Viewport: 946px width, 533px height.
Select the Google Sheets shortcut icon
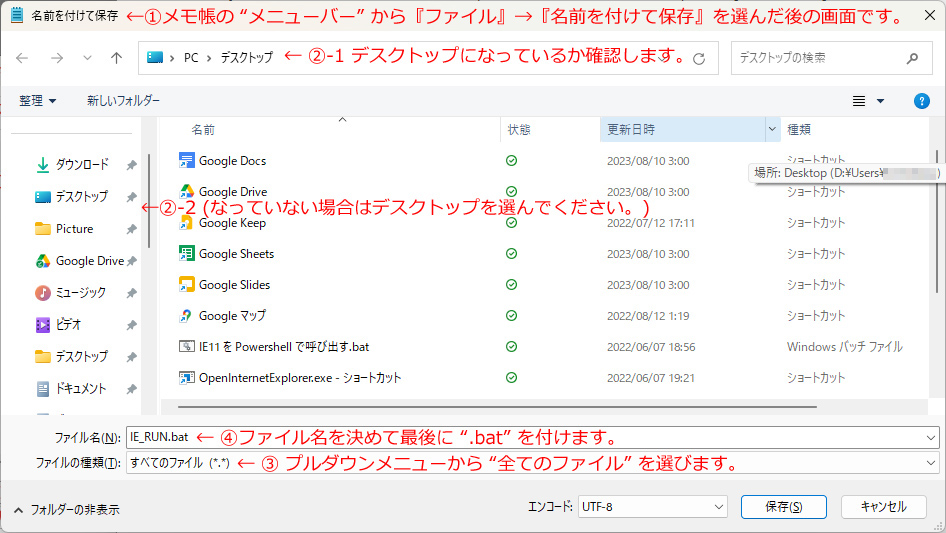pyautogui.click(x=186, y=254)
